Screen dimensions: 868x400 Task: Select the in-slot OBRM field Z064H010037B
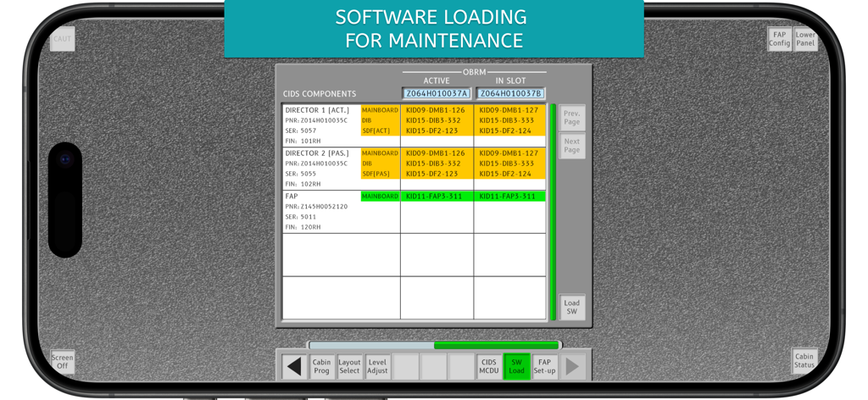[x=510, y=94]
